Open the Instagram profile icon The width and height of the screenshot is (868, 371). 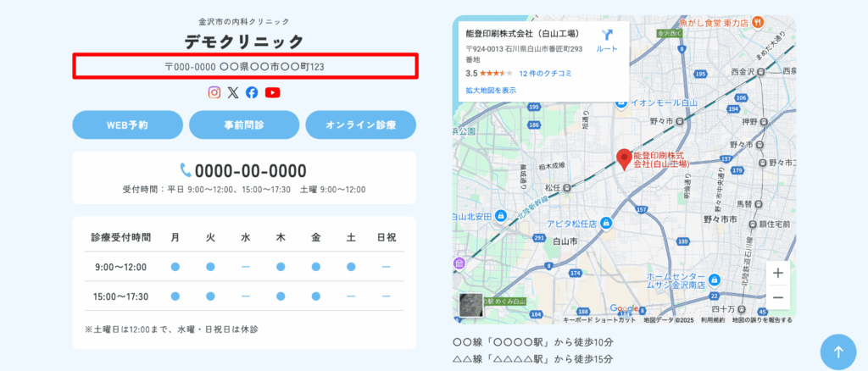coord(214,92)
